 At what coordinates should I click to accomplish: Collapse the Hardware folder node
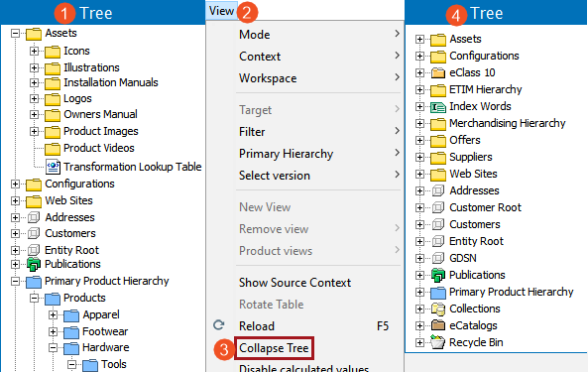pos(53,348)
